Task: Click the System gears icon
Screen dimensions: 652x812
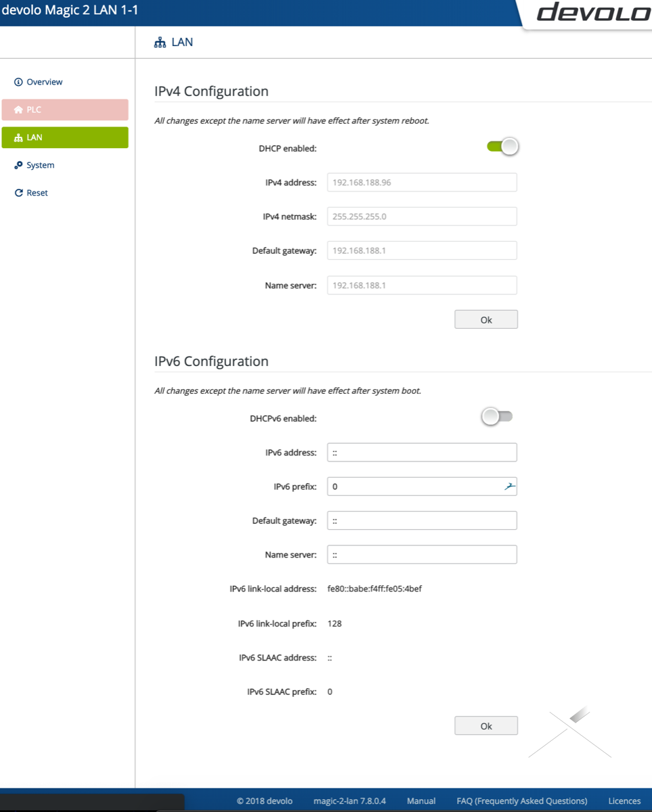Action: tap(18, 165)
